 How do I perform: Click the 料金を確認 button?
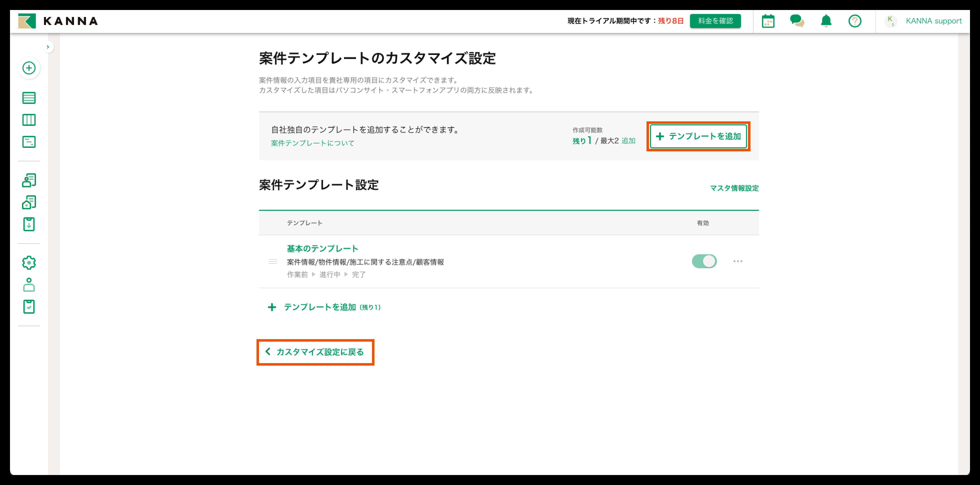pos(715,21)
